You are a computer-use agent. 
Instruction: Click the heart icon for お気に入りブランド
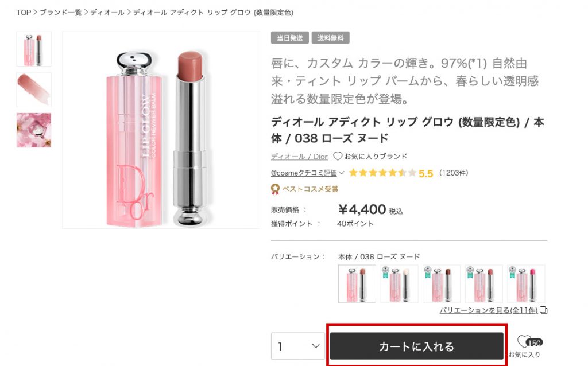[338, 156]
